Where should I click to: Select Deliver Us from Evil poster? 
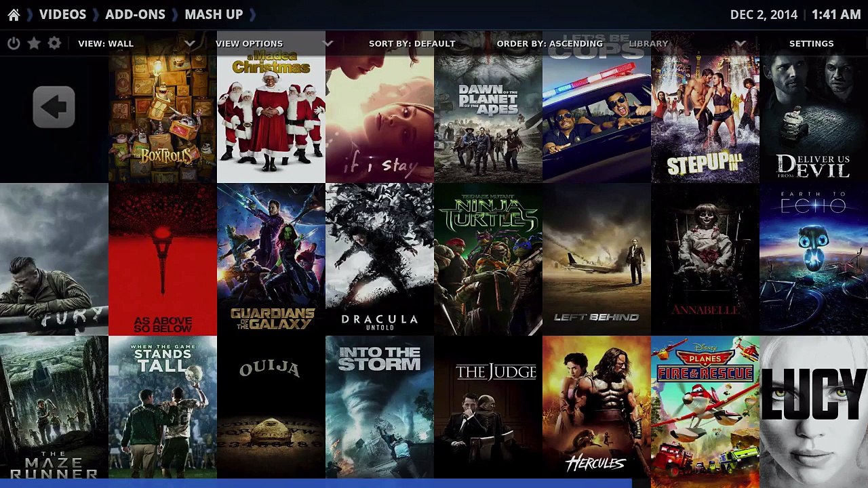pyautogui.click(x=814, y=107)
